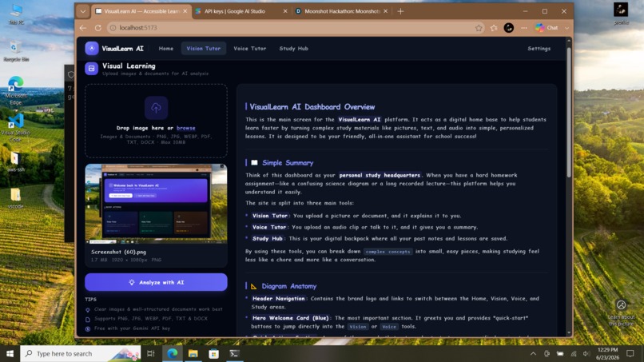Go to the Home nav item
The image size is (644, 362).
[166, 49]
